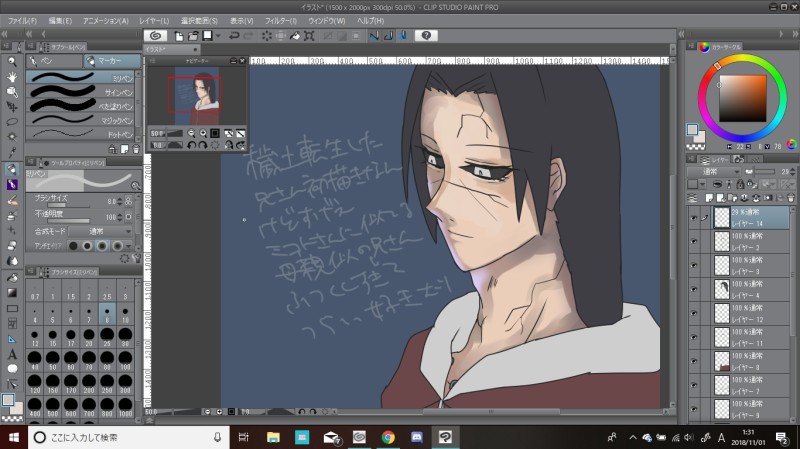This screenshot has width=800, height=449.
Task: Choose brush size preset 100
Action: (125, 360)
